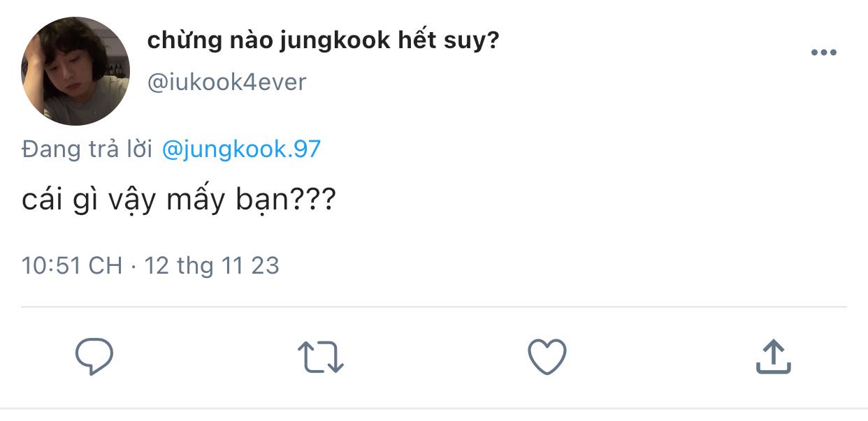The image size is (868, 421).
Task: Click the reply speech bubble icon
Action: click(x=94, y=357)
